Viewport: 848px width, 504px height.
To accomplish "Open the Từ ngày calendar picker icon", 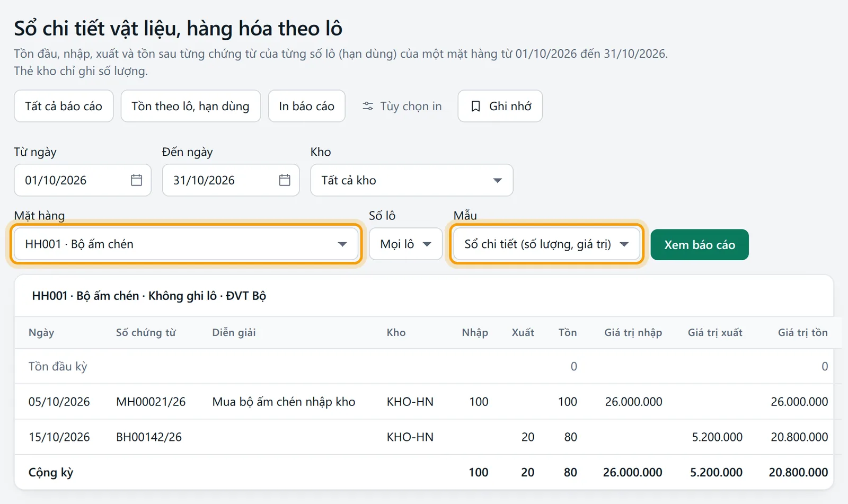I will [x=136, y=180].
